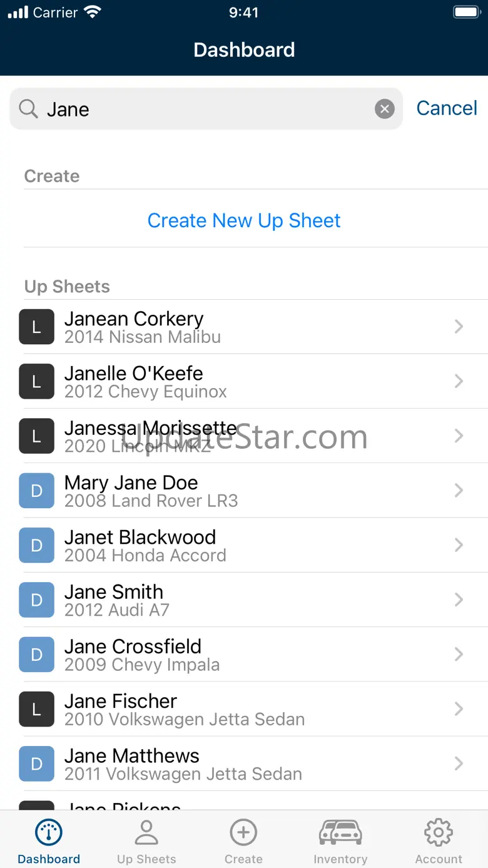Open the Up Sheets person icon tab
488x868 pixels.
click(x=146, y=832)
